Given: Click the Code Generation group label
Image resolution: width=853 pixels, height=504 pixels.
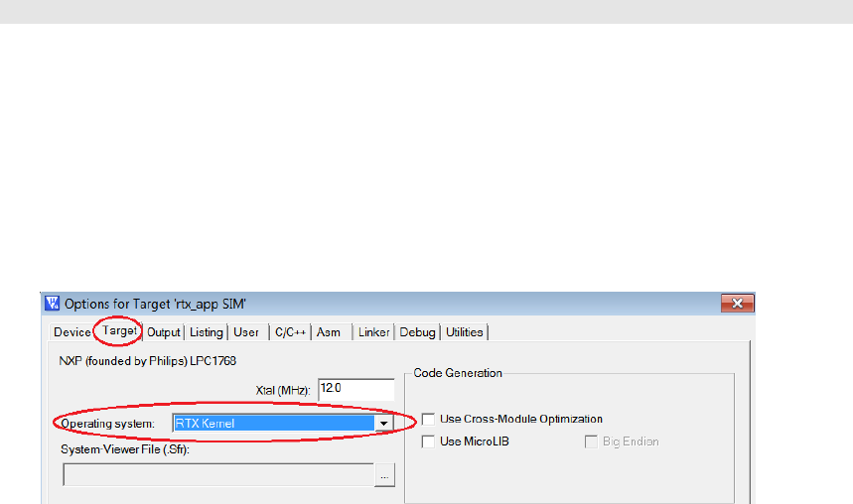Looking at the screenshot, I should tap(458, 373).
